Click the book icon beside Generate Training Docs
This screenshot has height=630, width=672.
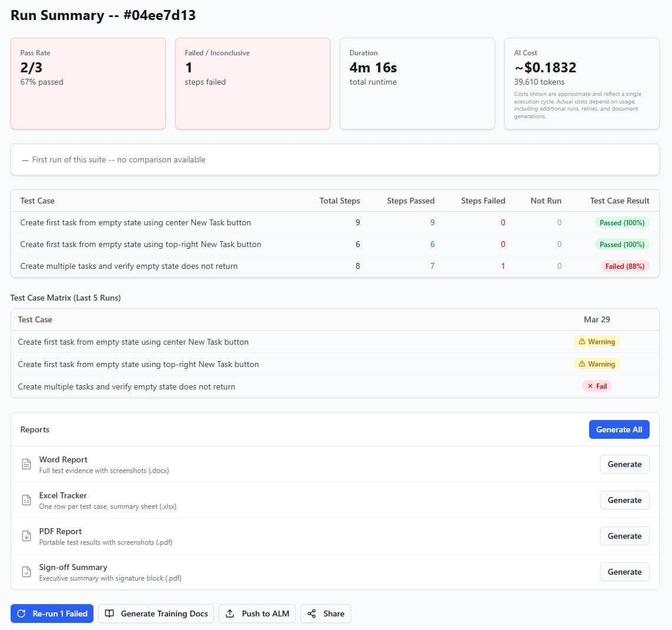pos(109,614)
